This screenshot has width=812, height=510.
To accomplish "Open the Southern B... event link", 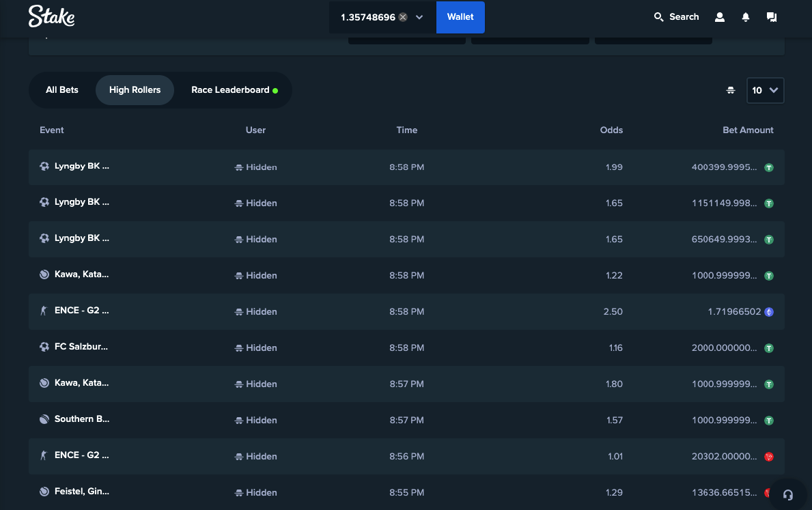I will 82,419.
